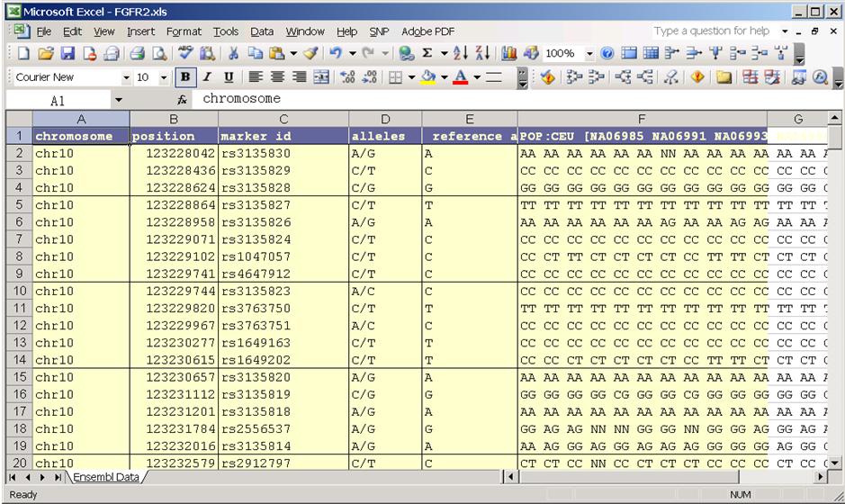Select the Ensembl Data sheet tab

pos(105,477)
